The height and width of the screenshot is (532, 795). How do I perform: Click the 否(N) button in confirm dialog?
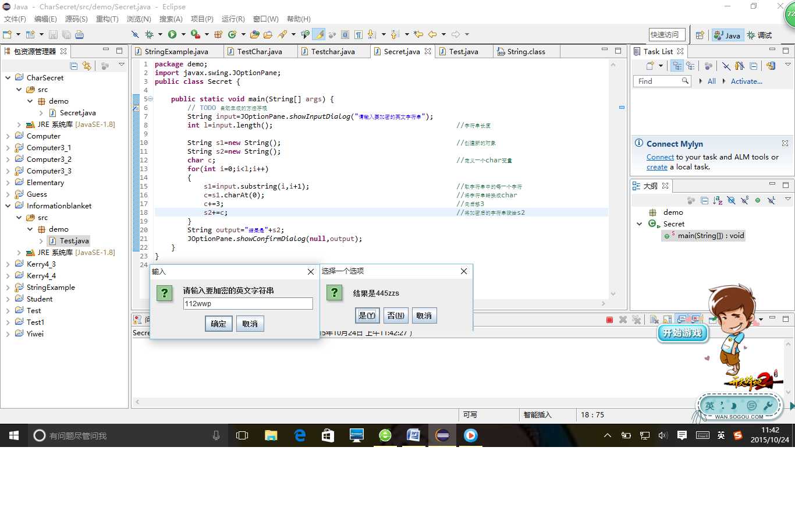396,315
